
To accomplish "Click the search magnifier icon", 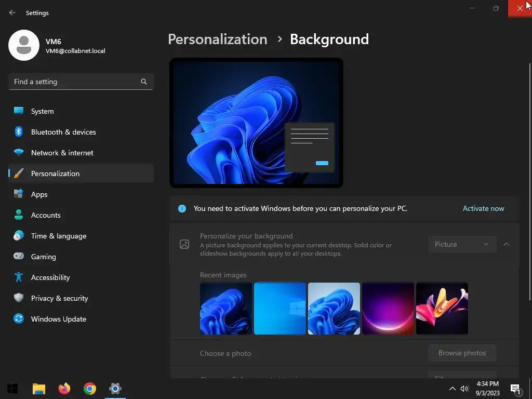I will click(x=144, y=82).
